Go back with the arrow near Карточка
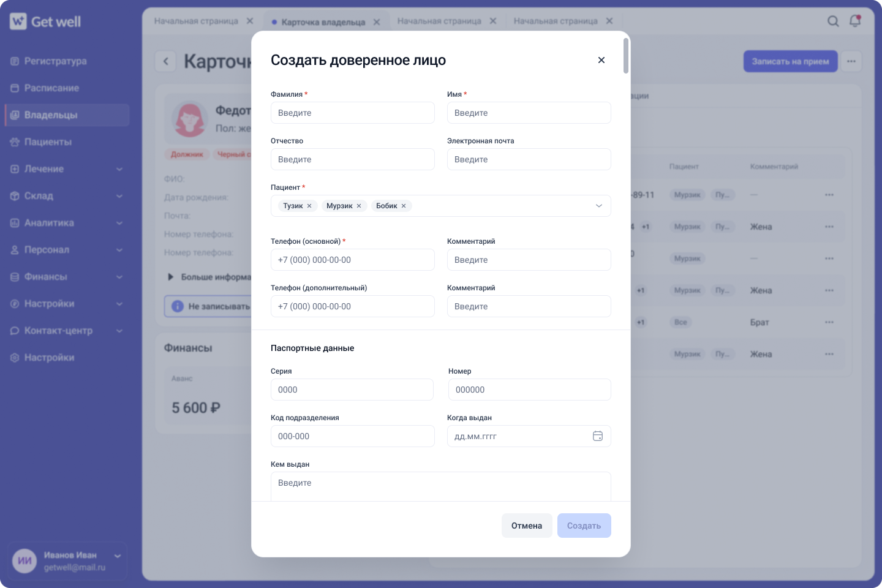This screenshot has width=882, height=588. coord(165,61)
